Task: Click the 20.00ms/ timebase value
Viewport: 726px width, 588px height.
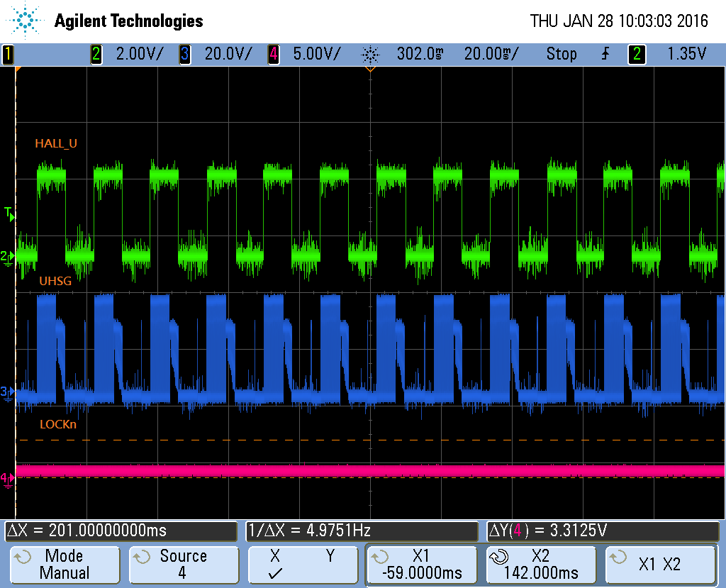Action: [491, 54]
